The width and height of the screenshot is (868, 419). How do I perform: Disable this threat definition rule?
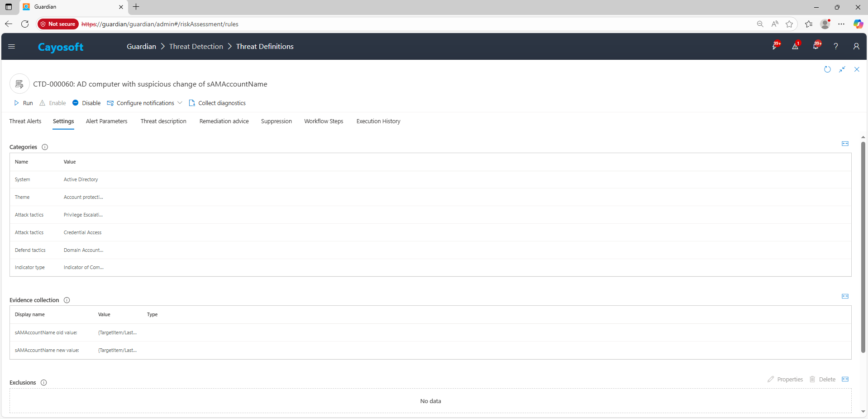[x=86, y=103]
